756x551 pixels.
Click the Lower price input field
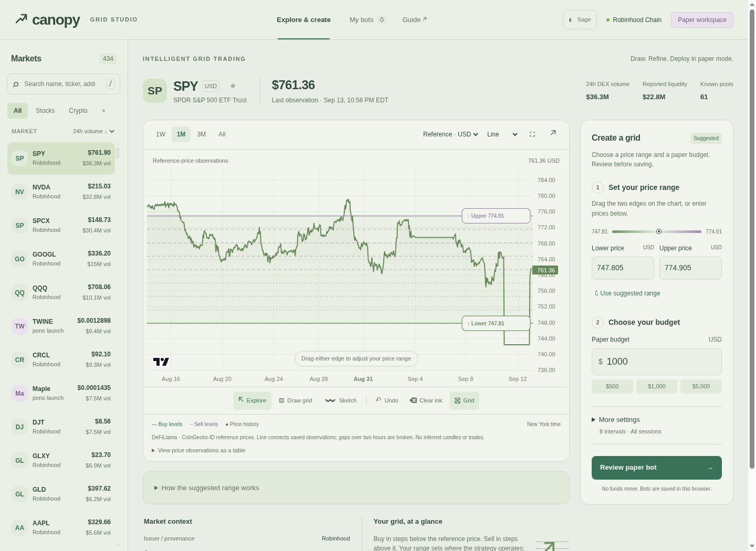click(623, 268)
